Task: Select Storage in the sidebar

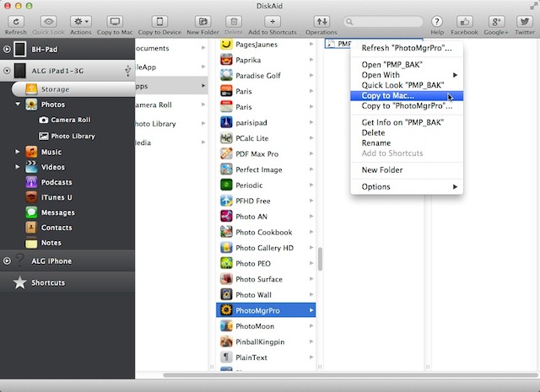Action: (x=73, y=89)
